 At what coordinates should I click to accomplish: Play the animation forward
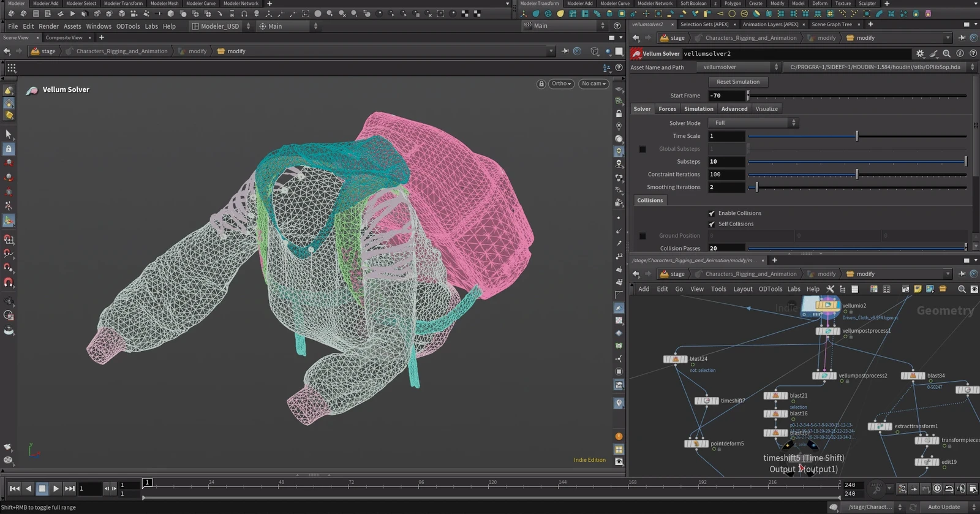[56, 488]
